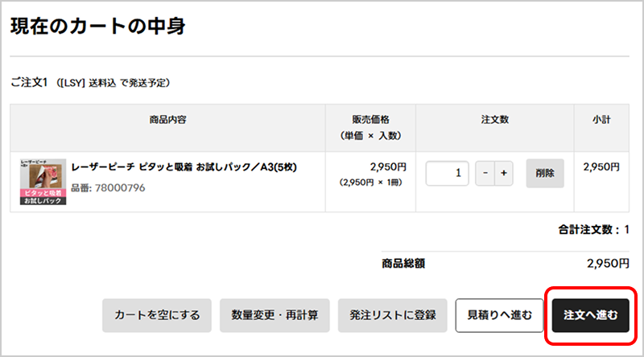Image resolution: width=644 pixels, height=357 pixels.
Task: Decrease quantity with the minus button
Action: pos(485,173)
